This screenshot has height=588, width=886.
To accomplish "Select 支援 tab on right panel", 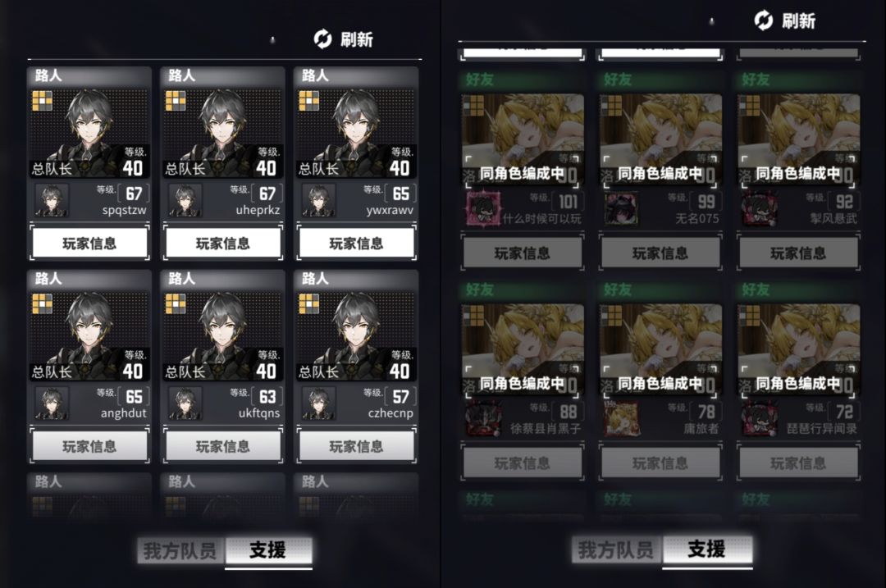I will [x=707, y=549].
